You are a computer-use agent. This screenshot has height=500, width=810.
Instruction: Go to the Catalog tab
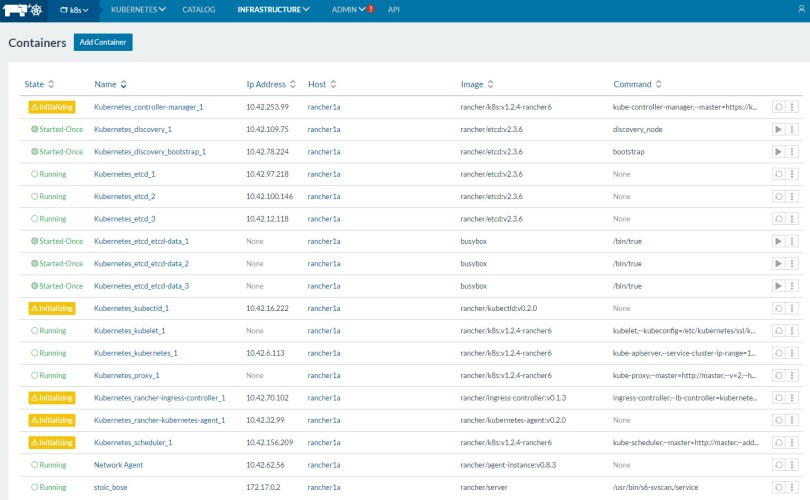click(198, 9)
